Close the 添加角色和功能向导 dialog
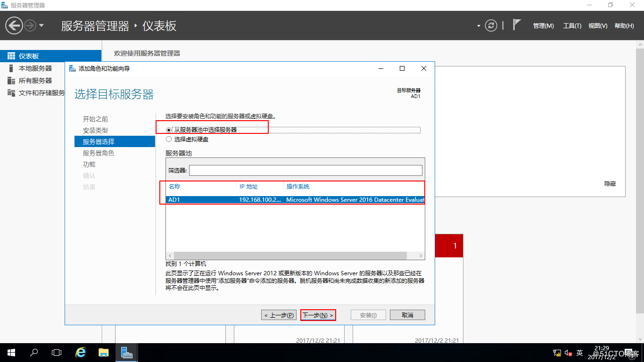The height and width of the screenshot is (362, 644). pos(424,68)
